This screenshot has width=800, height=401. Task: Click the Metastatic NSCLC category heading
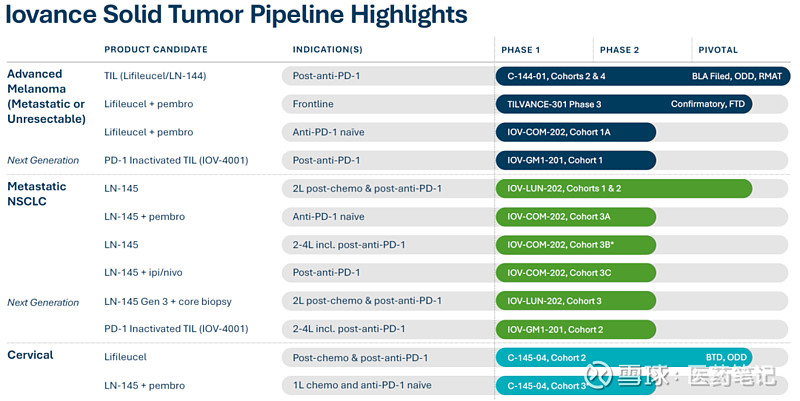click(x=39, y=194)
